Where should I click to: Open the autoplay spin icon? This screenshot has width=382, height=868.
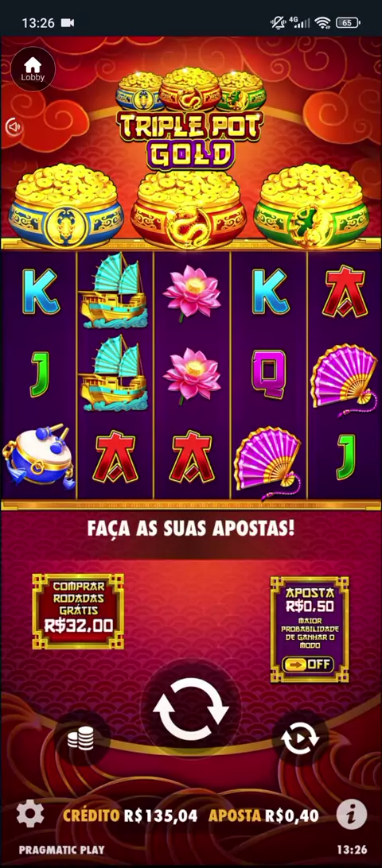coord(300,738)
